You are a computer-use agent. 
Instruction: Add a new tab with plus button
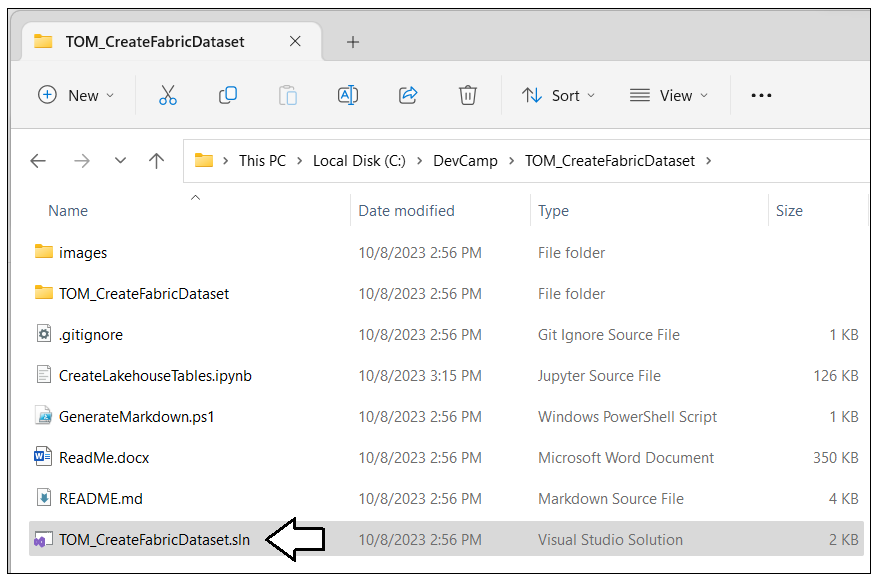[353, 42]
